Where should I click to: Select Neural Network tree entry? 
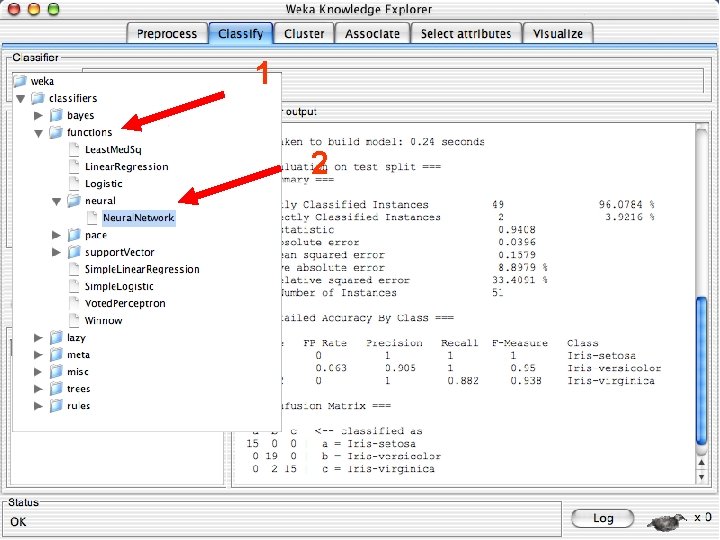139,218
